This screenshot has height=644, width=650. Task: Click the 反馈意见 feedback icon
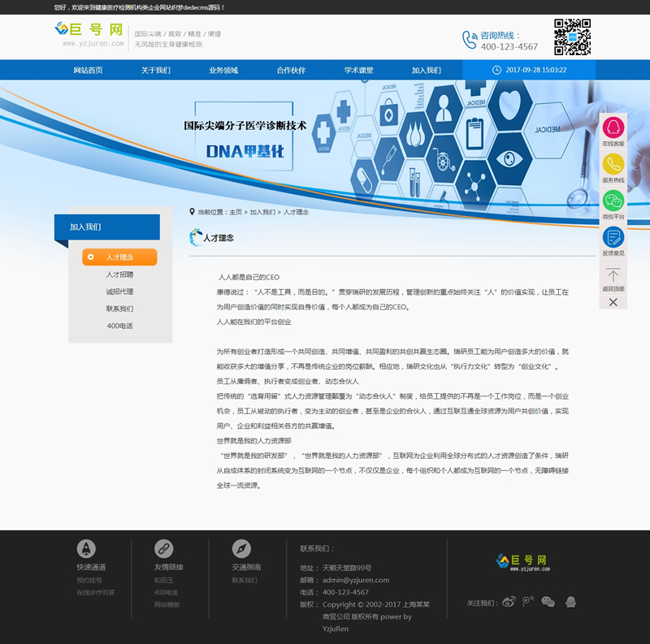pos(613,238)
